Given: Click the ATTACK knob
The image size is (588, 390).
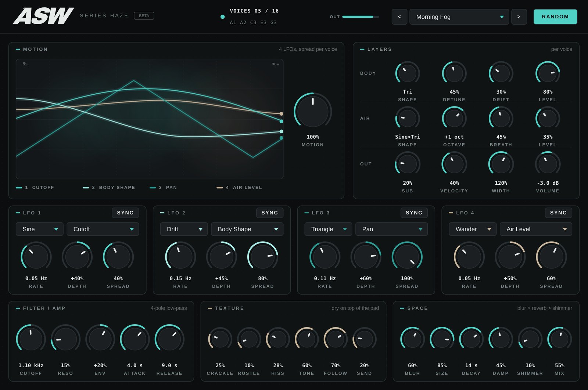Looking at the screenshot, I should pyautogui.click(x=135, y=339).
